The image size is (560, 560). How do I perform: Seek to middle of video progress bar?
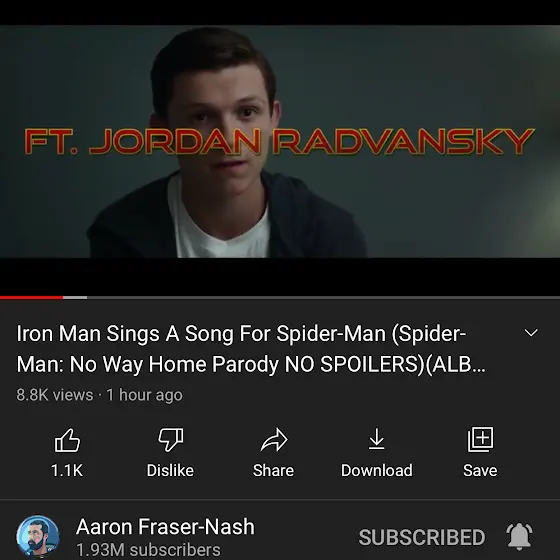280,298
